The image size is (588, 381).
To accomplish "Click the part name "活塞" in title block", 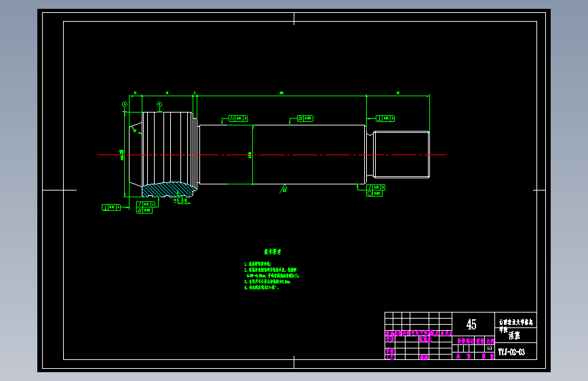I will pos(514,336).
